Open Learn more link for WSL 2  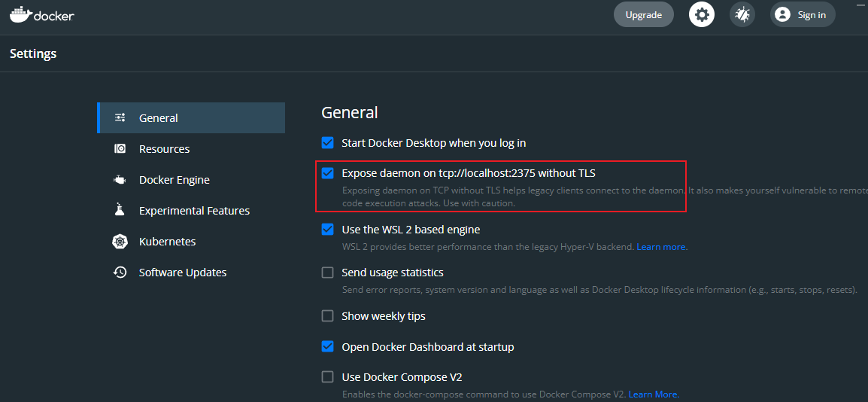coord(661,247)
